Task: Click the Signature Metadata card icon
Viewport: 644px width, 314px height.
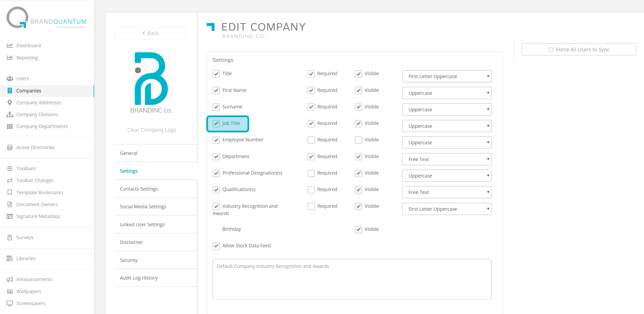Action: [x=9, y=216]
